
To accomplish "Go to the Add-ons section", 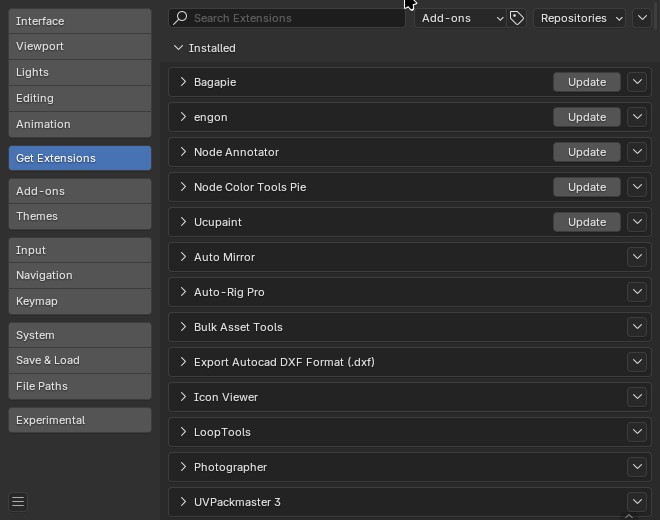I will pos(80,191).
